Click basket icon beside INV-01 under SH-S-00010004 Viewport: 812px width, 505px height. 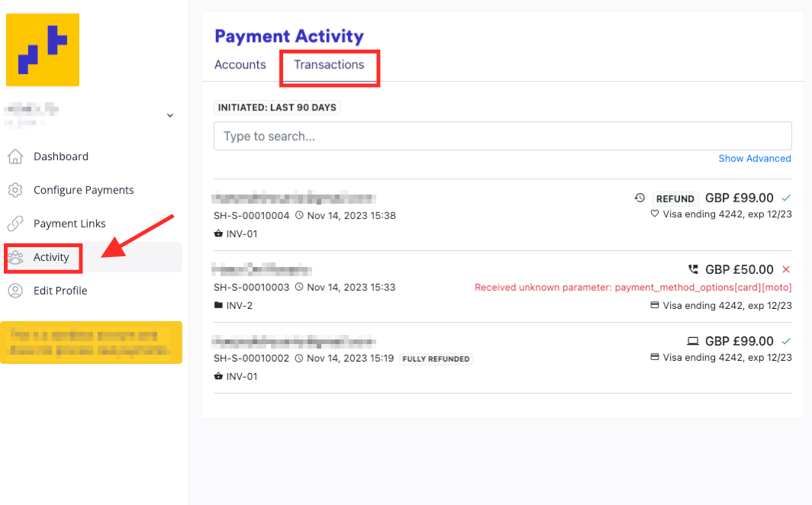(218, 233)
